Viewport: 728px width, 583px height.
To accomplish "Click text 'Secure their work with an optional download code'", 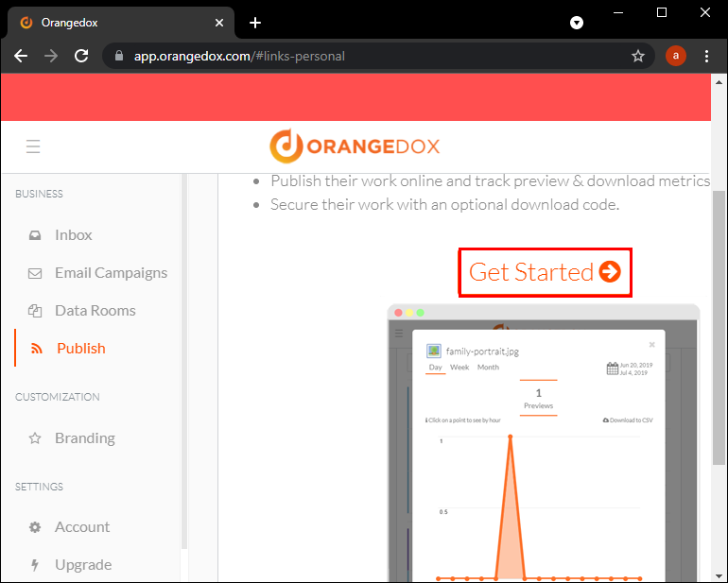I will coord(444,205).
